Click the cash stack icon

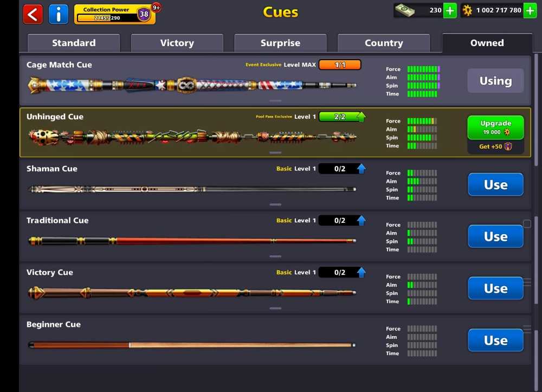coord(405,10)
